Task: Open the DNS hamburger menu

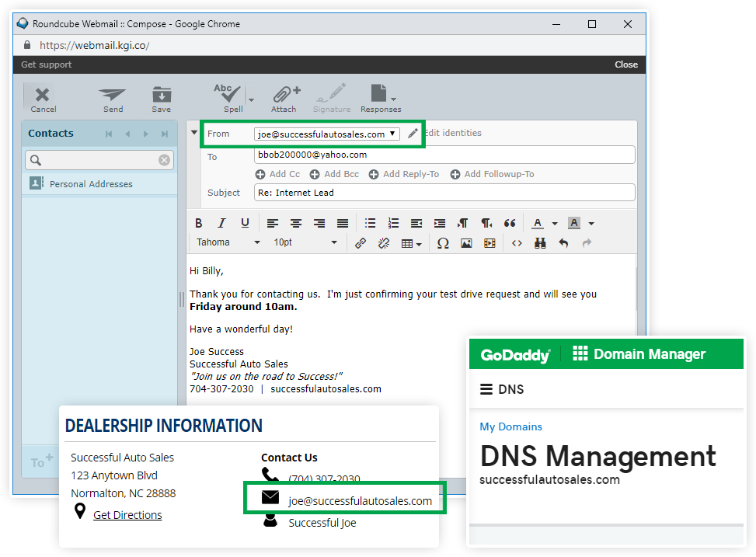Action: coord(486,389)
